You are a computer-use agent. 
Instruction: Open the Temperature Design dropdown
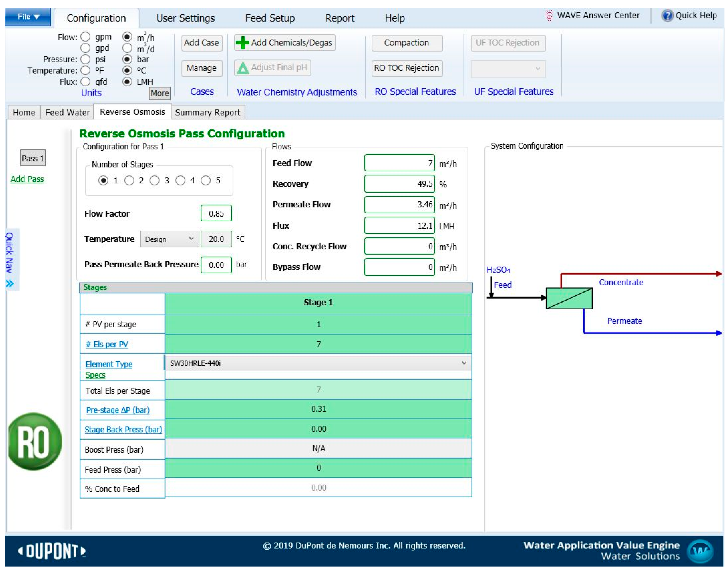[x=170, y=239]
